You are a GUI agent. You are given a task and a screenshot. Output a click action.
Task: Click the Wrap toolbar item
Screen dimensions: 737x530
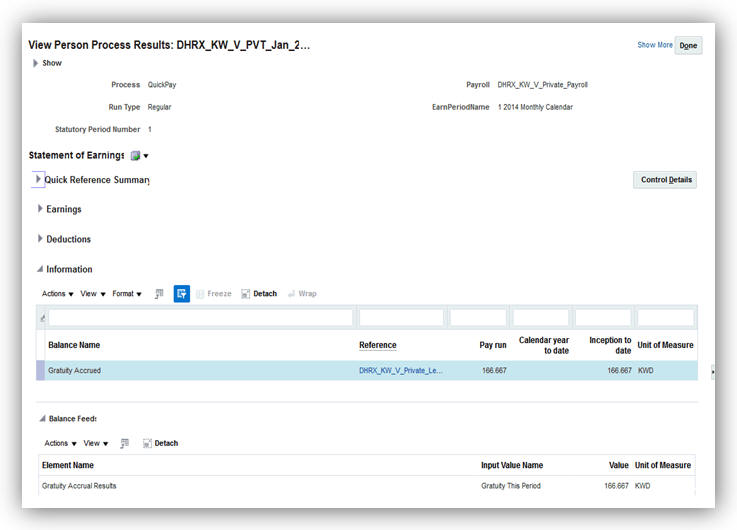(x=302, y=294)
